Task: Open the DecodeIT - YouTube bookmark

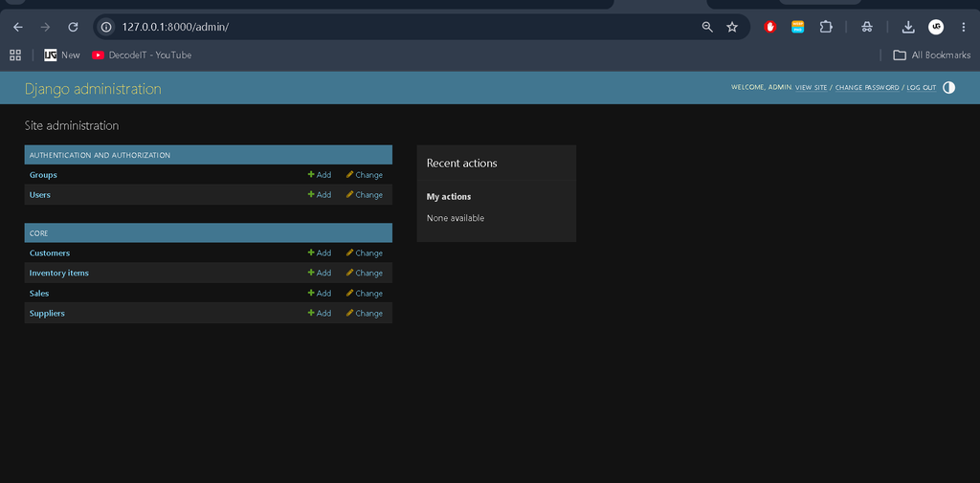Action: click(x=142, y=55)
